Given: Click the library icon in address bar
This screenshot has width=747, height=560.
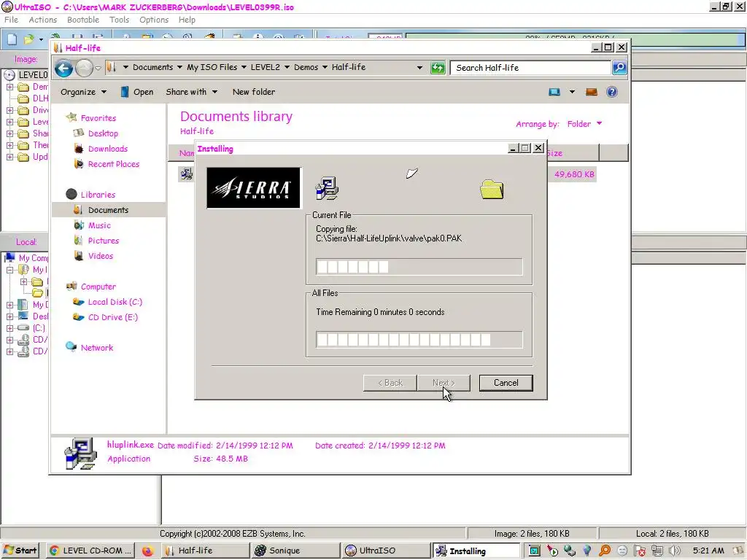Looking at the screenshot, I should pos(111,67).
